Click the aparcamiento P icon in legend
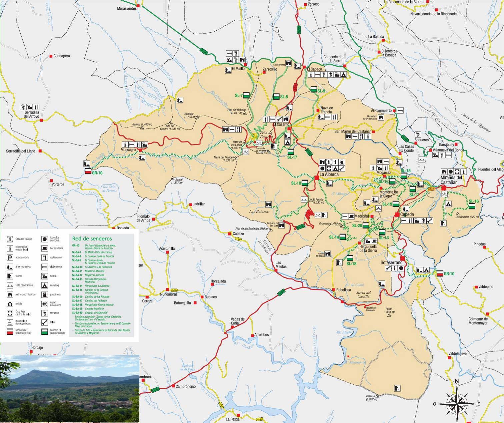 pos(9,257)
